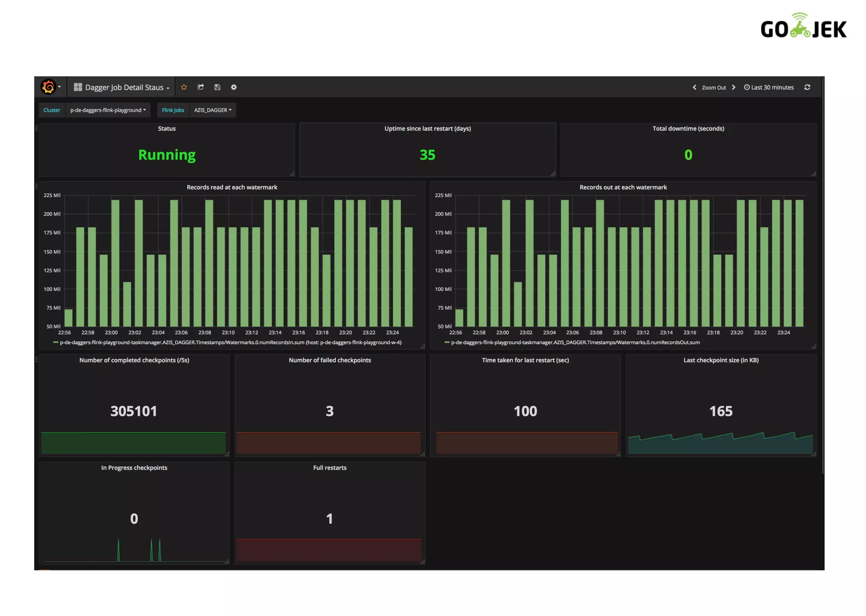Viewport: 866px width, 616px height.
Task: Open Records read at each watermark panel menu
Action: tap(232, 187)
